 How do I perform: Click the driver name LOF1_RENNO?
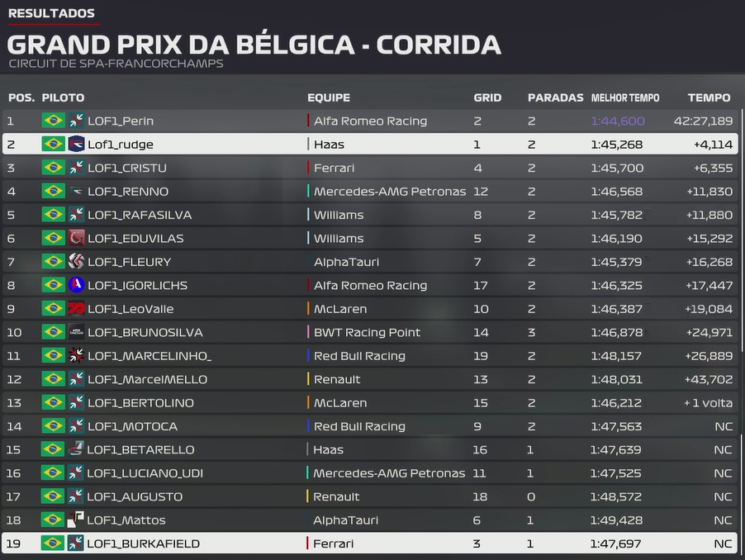pos(128,192)
